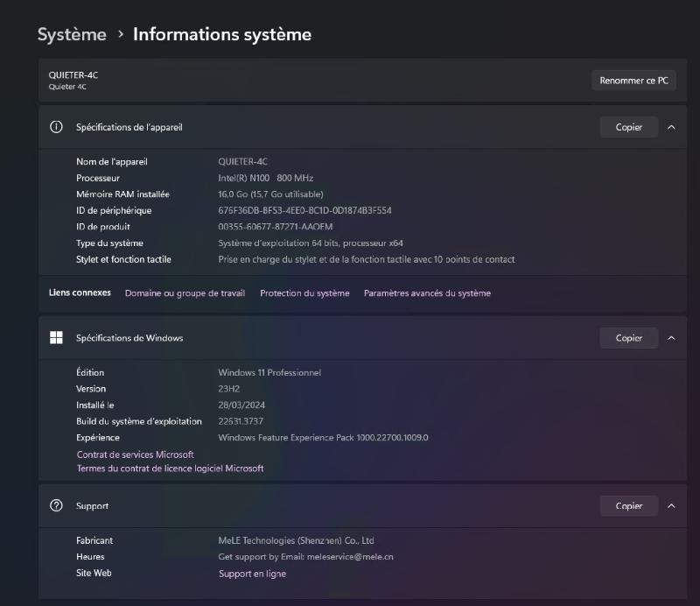Click the Informations système breadcrumb title
The height and width of the screenshot is (606, 700).
(222, 34)
